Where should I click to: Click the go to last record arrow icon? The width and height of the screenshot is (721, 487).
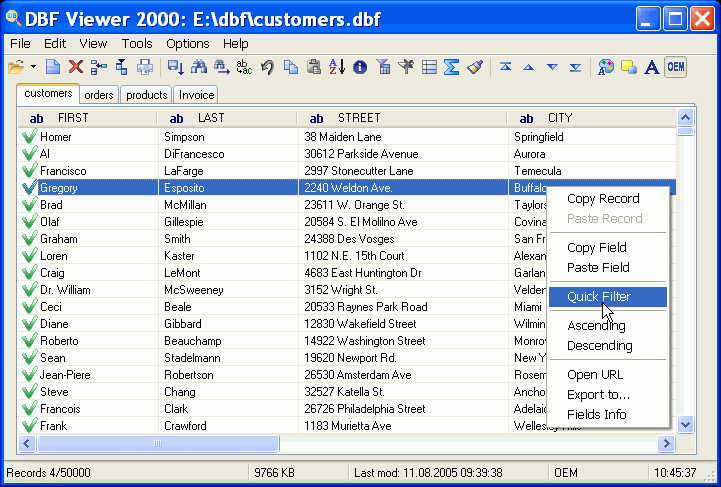tap(575, 67)
